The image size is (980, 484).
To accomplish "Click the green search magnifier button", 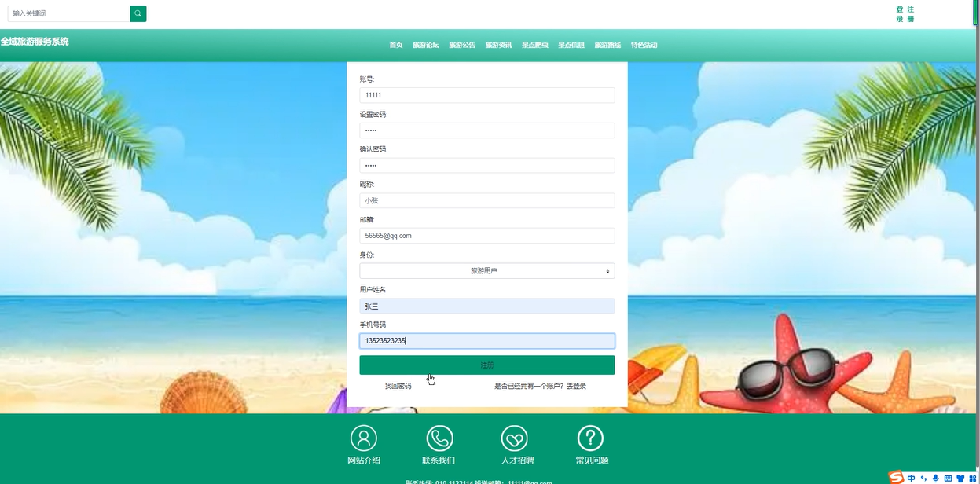I will pyautogui.click(x=138, y=13).
